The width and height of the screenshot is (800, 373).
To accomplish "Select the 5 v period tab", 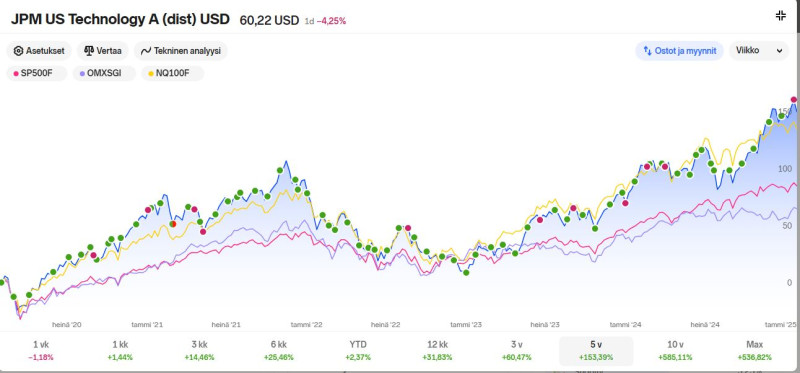I will tap(596, 351).
